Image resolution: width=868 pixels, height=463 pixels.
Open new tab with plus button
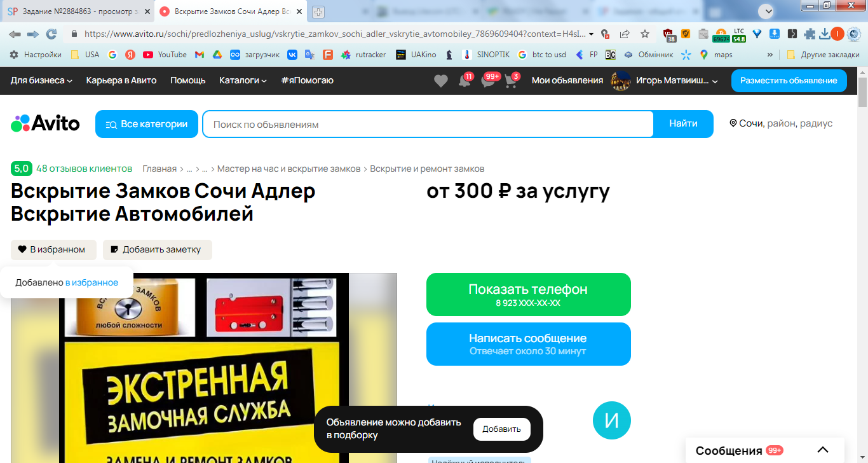click(x=318, y=11)
